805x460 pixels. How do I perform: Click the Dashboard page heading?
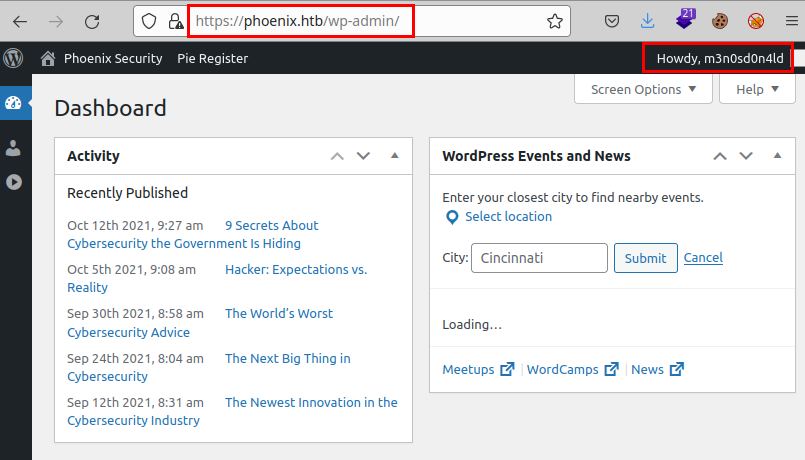click(x=110, y=108)
